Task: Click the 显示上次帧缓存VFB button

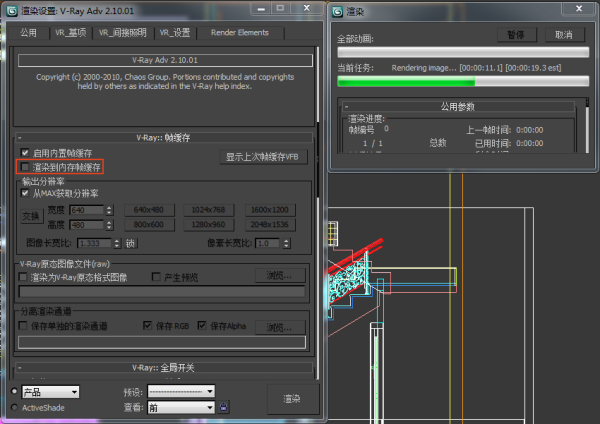Action: pos(263,157)
